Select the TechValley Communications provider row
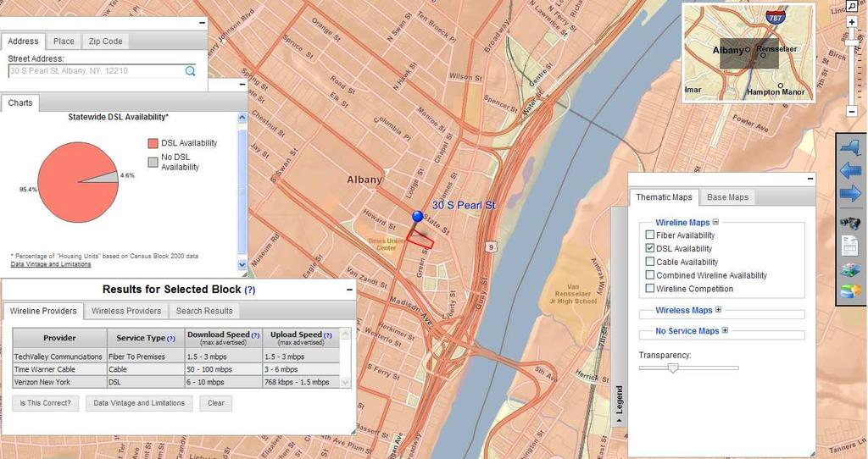 point(176,357)
